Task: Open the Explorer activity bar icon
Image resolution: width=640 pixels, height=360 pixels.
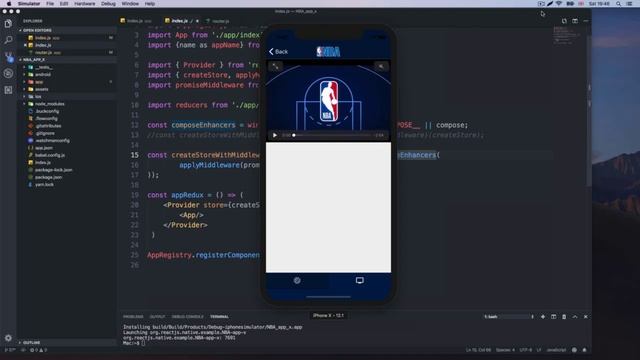Action: [8, 24]
